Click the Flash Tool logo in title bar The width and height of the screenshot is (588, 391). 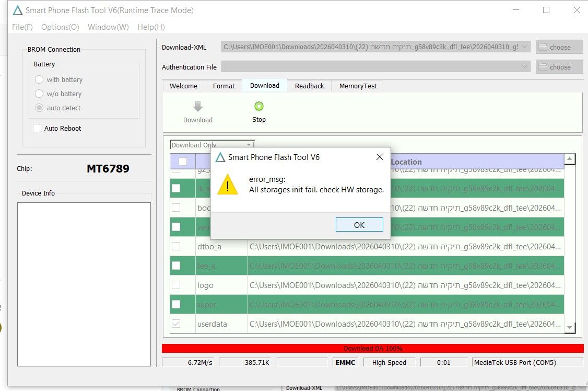pyautogui.click(x=17, y=10)
